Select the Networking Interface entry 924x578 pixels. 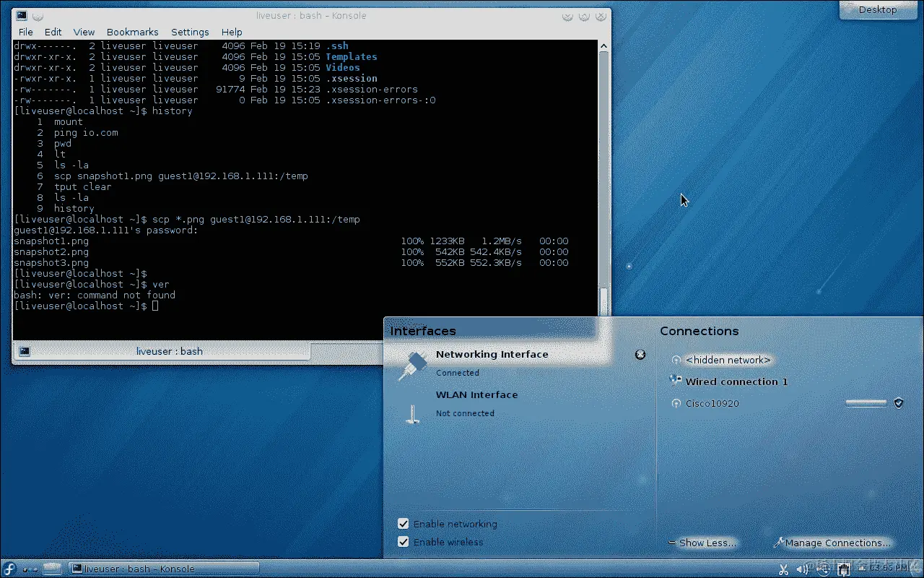click(518, 363)
